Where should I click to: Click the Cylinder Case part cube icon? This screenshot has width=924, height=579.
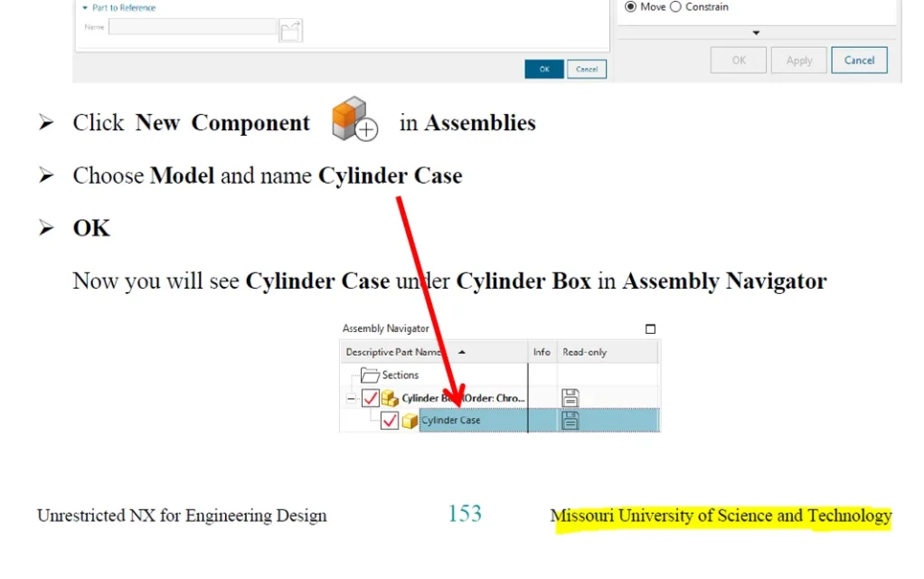[410, 421]
